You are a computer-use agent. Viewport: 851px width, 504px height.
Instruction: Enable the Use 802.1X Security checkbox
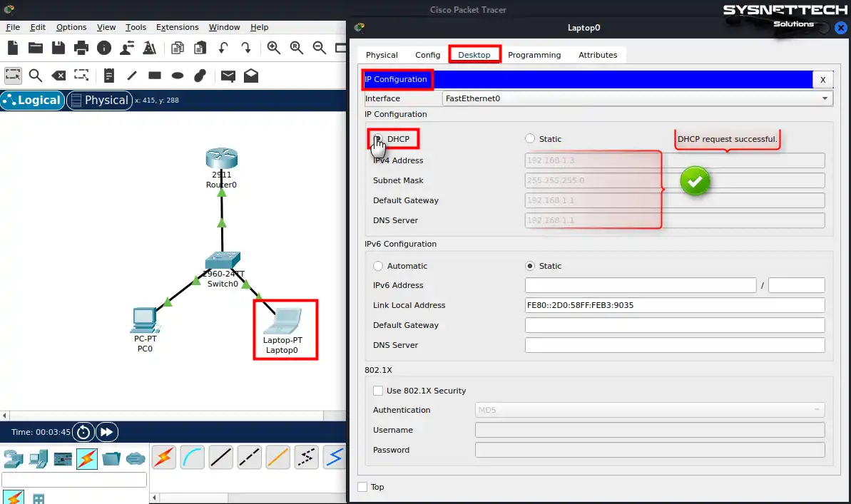378,391
